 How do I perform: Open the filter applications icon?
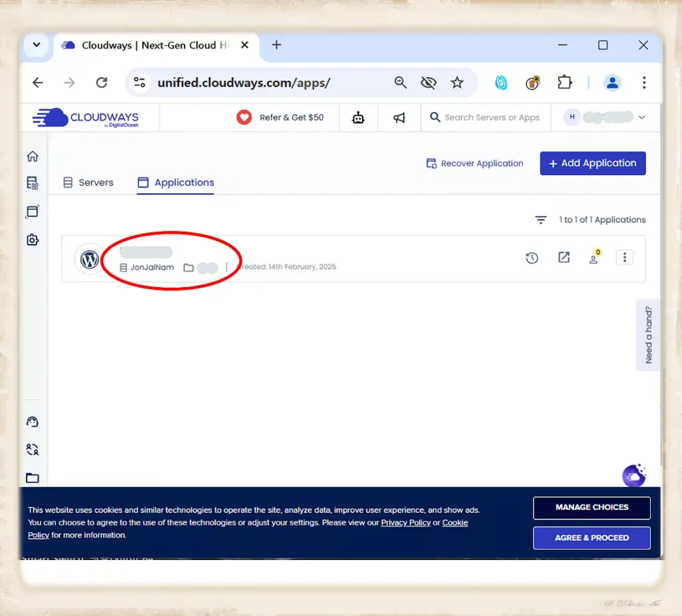point(541,220)
